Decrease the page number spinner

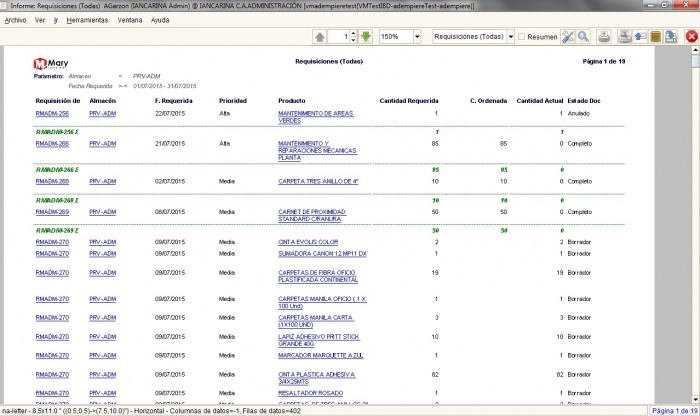[x=353, y=40]
